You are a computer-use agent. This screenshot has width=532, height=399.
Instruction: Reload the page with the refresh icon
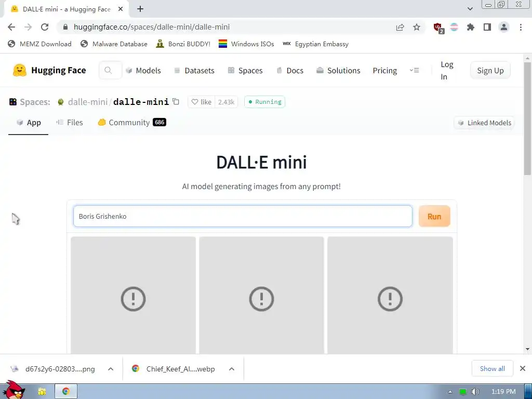45,27
